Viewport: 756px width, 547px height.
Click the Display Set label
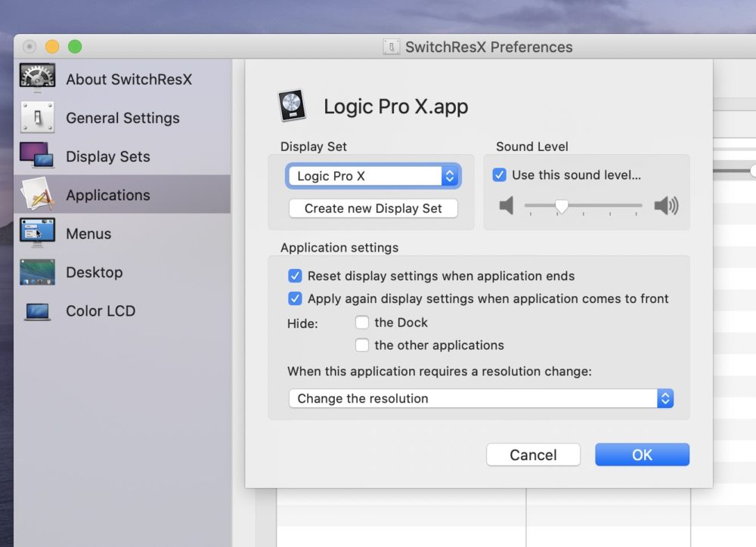[314, 147]
